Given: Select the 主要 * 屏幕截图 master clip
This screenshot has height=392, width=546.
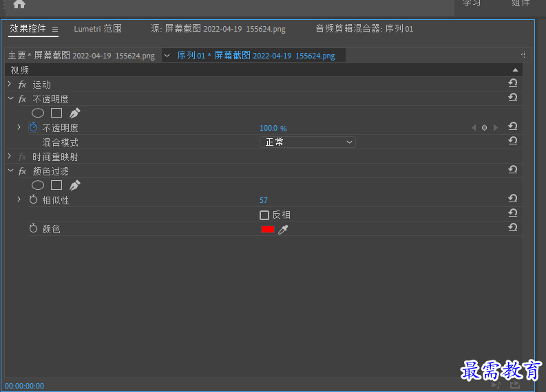Looking at the screenshot, I should pyautogui.click(x=81, y=56).
